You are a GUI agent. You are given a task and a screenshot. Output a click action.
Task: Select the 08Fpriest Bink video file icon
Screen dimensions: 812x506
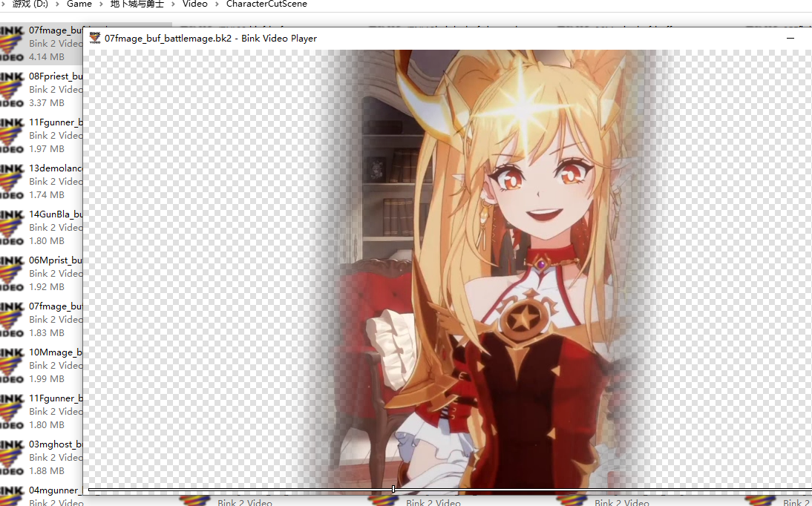(12, 89)
